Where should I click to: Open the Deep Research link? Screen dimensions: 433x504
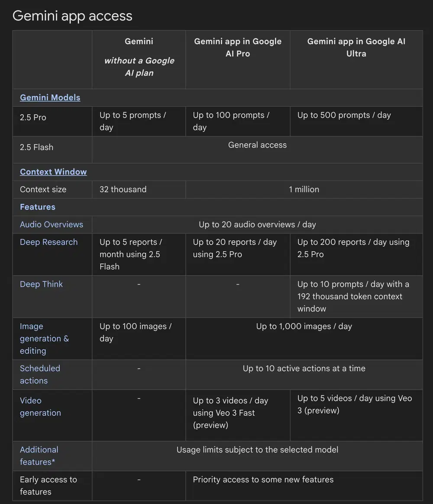click(48, 242)
